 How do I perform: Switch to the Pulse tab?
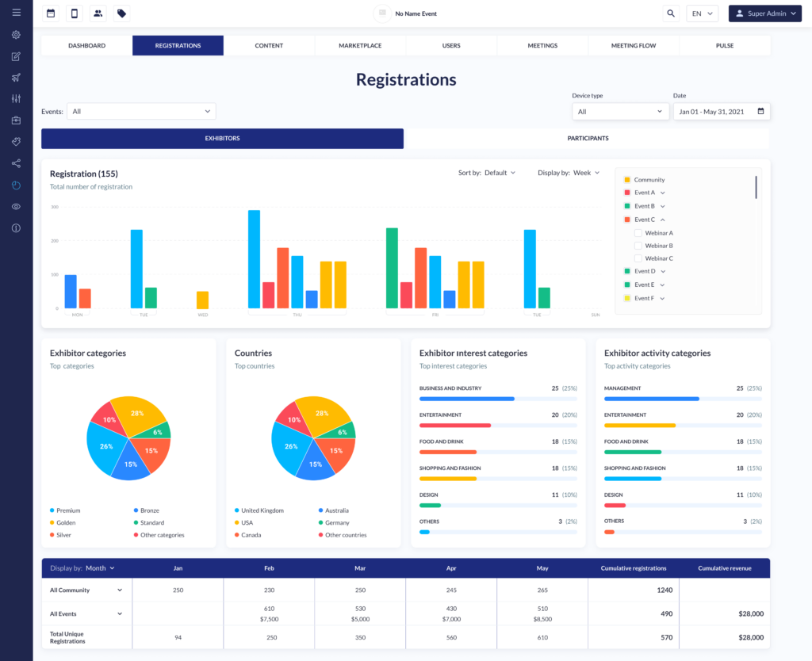point(725,45)
